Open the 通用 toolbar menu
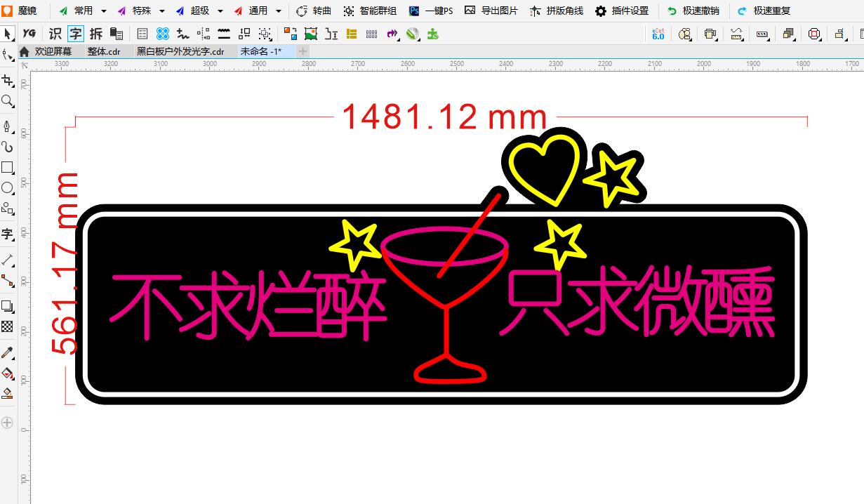The height and width of the screenshot is (504, 864). click(251, 11)
